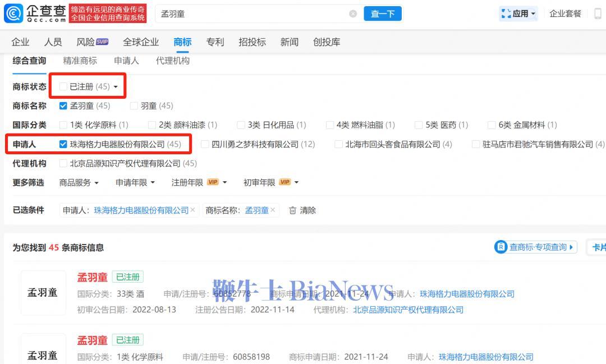Click the date 2022-08-13
The width and height of the screenshot is (606, 364).
coord(154,310)
